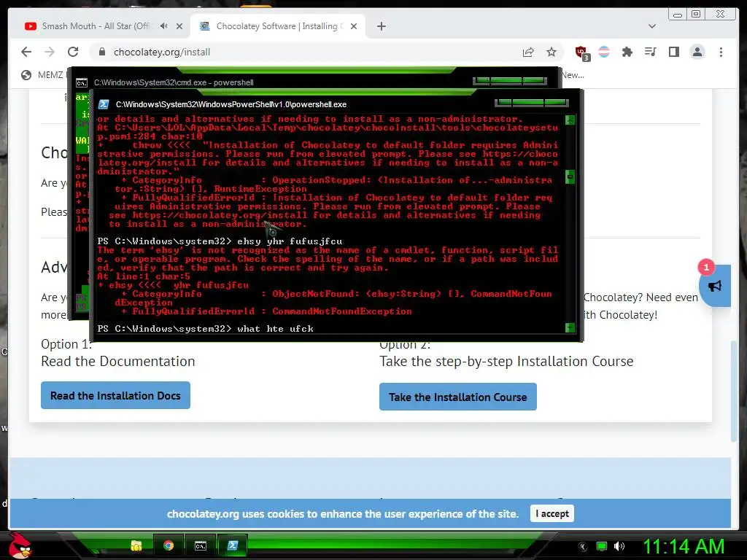Click the 'Read the Documentation' heading
This screenshot has width=747, height=560.
[118, 362]
